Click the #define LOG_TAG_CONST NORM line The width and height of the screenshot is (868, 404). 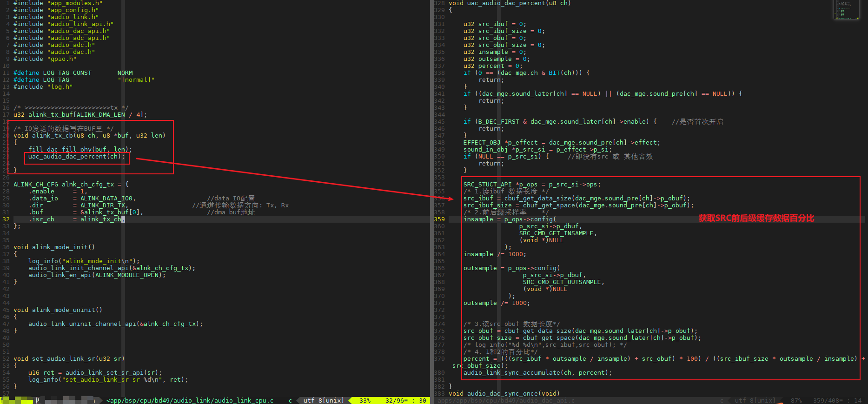tap(73, 73)
